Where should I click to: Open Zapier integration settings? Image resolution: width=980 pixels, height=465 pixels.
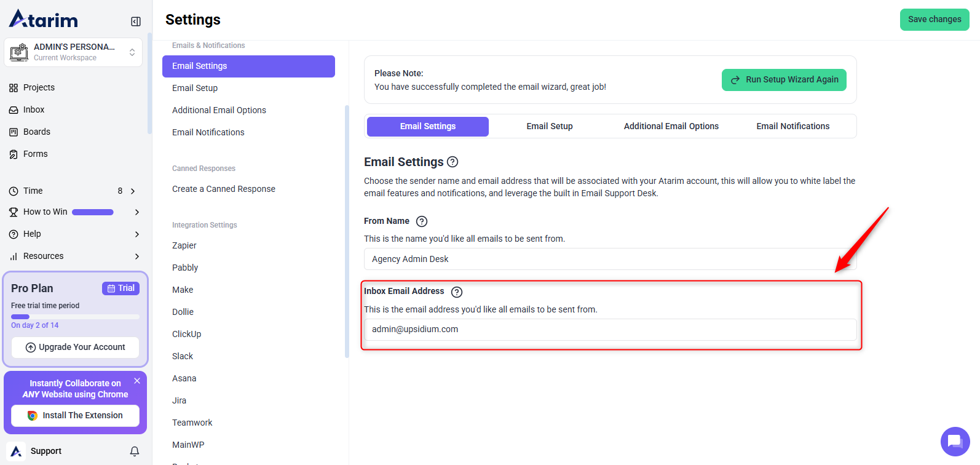tap(184, 245)
